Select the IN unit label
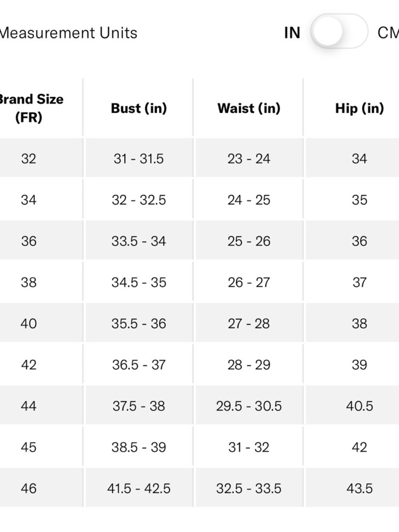 pyautogui.click(x=292, y=33)
